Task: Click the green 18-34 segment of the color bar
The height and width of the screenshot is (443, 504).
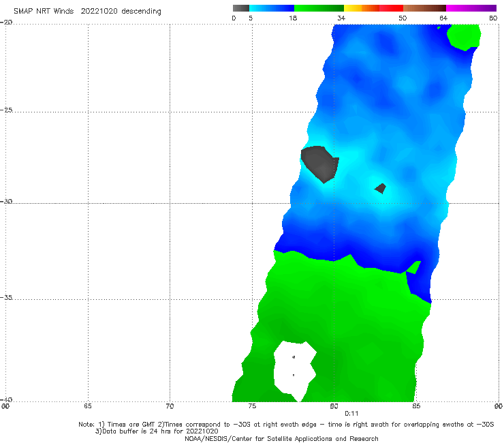Action: tap(319, 8)
